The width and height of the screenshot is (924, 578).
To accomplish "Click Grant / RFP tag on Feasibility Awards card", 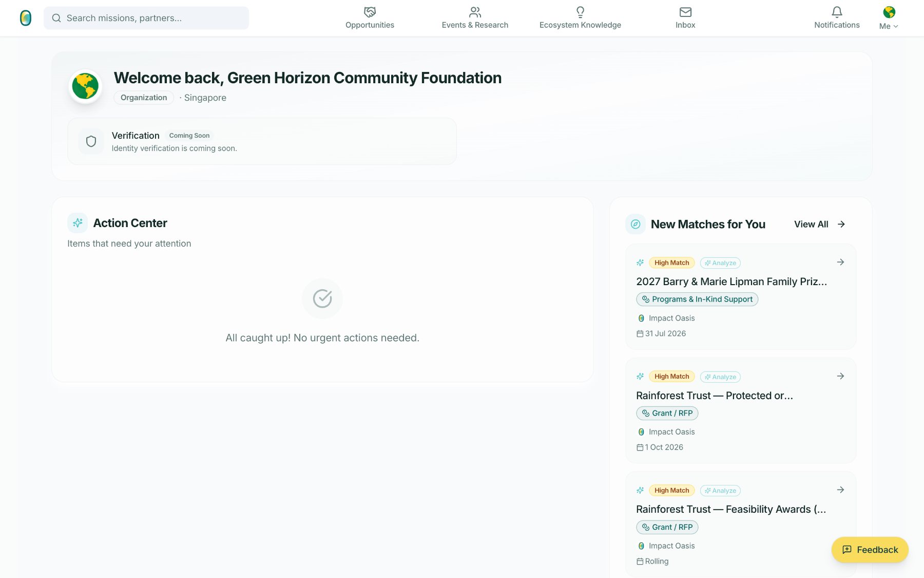I will coord(667,527).
